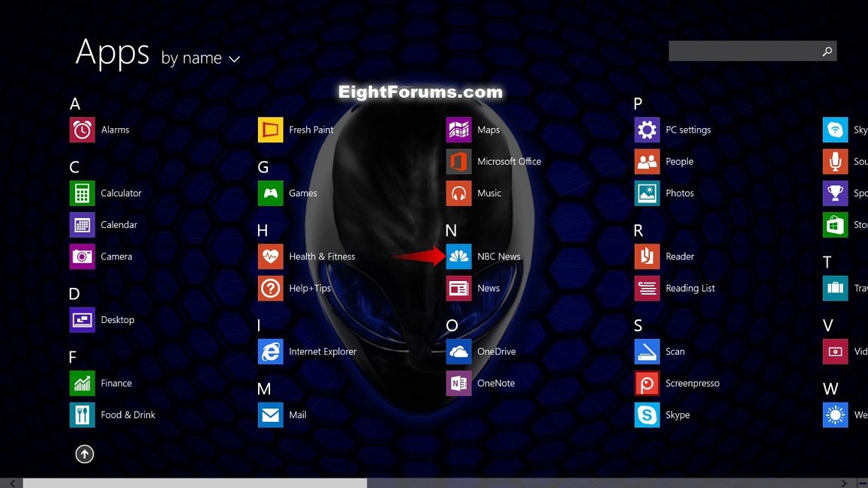Viewport: 868px width, 488px height.
Task: Launch OneNote app
Action: [459, 384]
